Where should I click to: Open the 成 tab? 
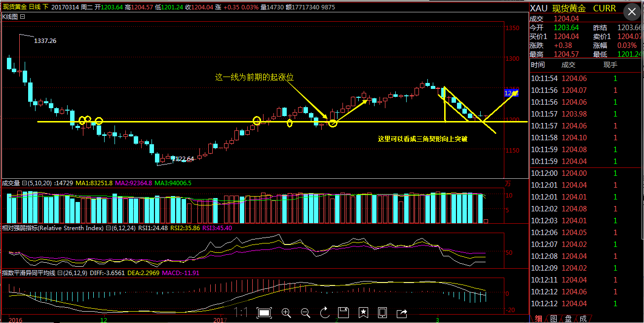(x=583, y=319)
